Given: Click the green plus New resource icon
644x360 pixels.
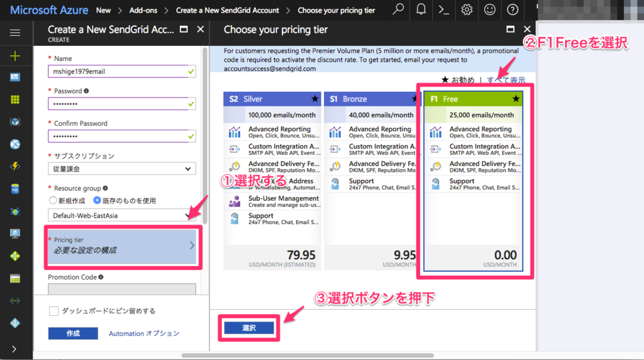Looking at the screenshot, I should click(15, 55).
